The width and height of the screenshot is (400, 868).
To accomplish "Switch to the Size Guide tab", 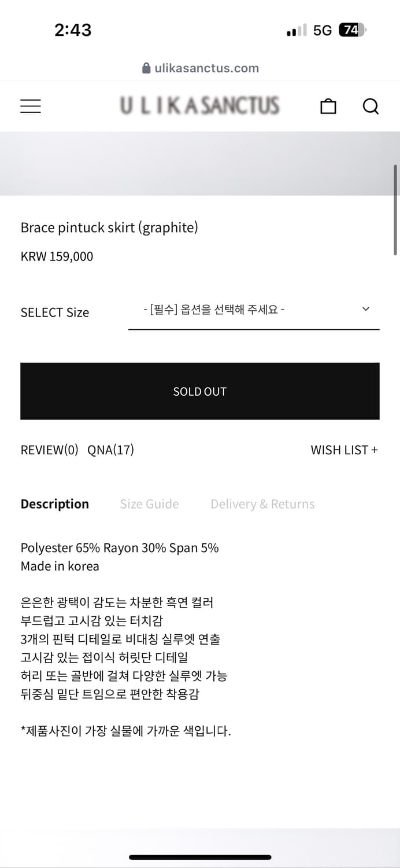I will tap(149, 503).
